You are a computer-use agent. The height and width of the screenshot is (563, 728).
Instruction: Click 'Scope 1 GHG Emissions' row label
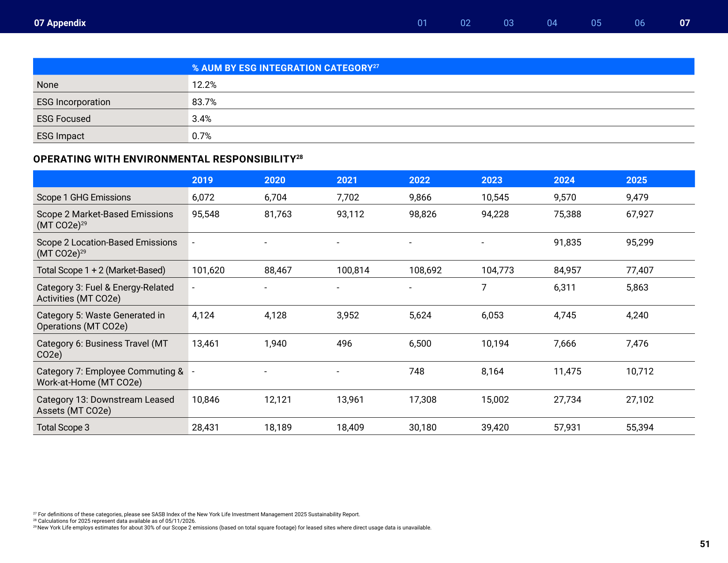click(x=84, y=197)
